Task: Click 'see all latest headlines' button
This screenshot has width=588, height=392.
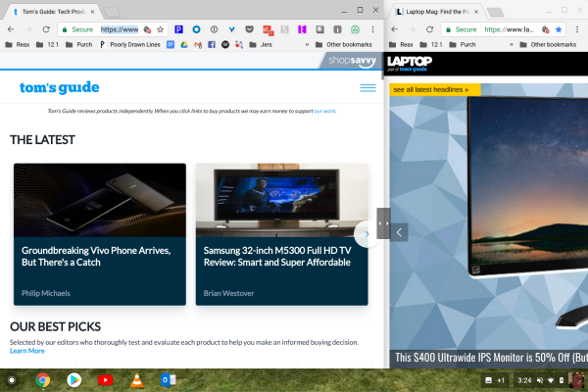Action: tap(435, 89)
